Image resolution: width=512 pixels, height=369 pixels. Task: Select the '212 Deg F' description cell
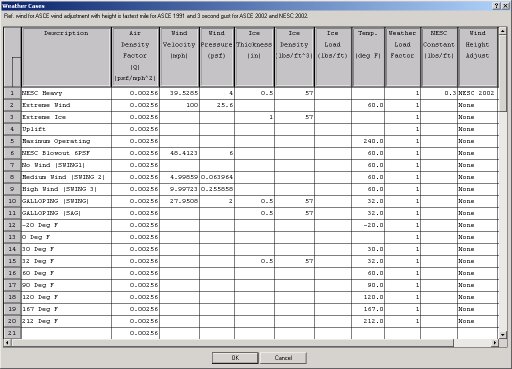(66, 321)
